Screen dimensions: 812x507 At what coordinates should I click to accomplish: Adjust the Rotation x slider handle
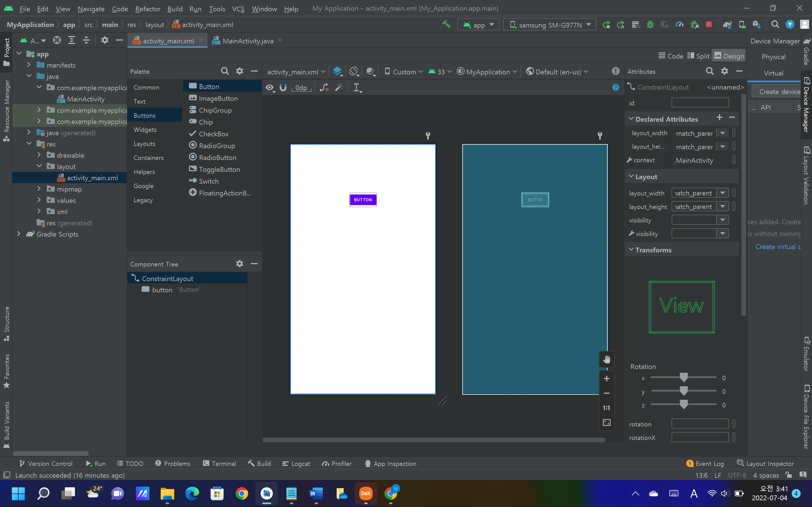click(x=683, y=377)
